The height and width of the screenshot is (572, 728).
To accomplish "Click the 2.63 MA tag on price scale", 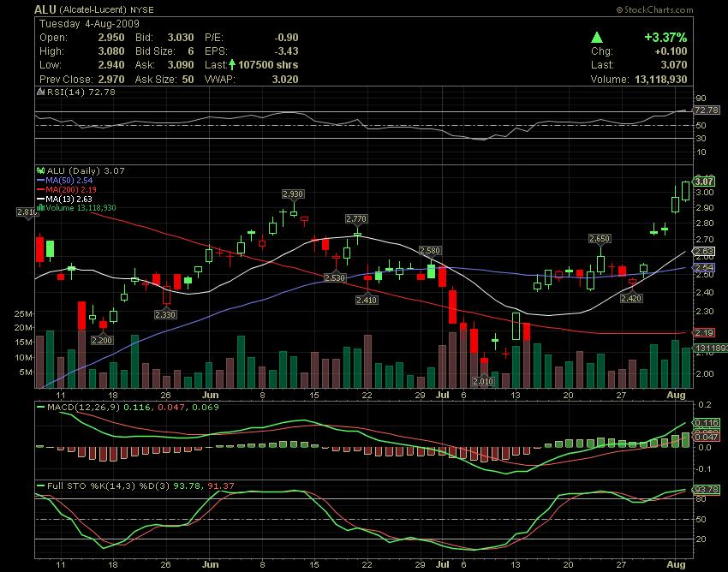I will tap(703, 251).
